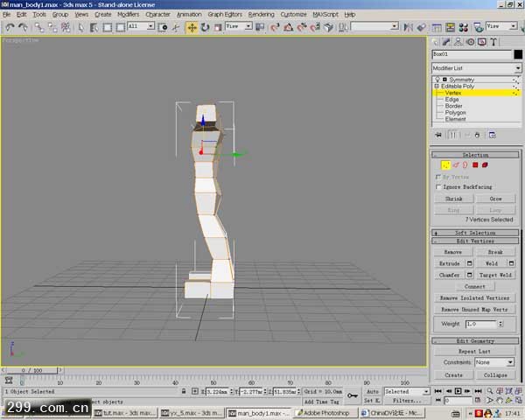Open the Modifiers menu

click(x=129, y=14)
